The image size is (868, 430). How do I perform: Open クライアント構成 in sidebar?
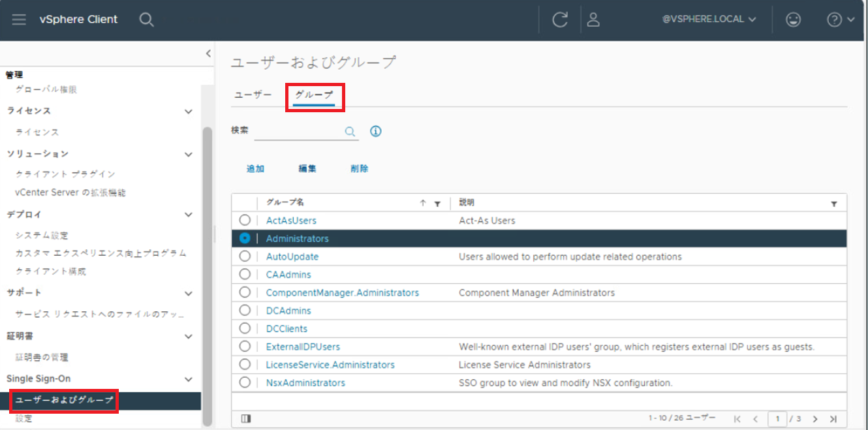point(51,271)
